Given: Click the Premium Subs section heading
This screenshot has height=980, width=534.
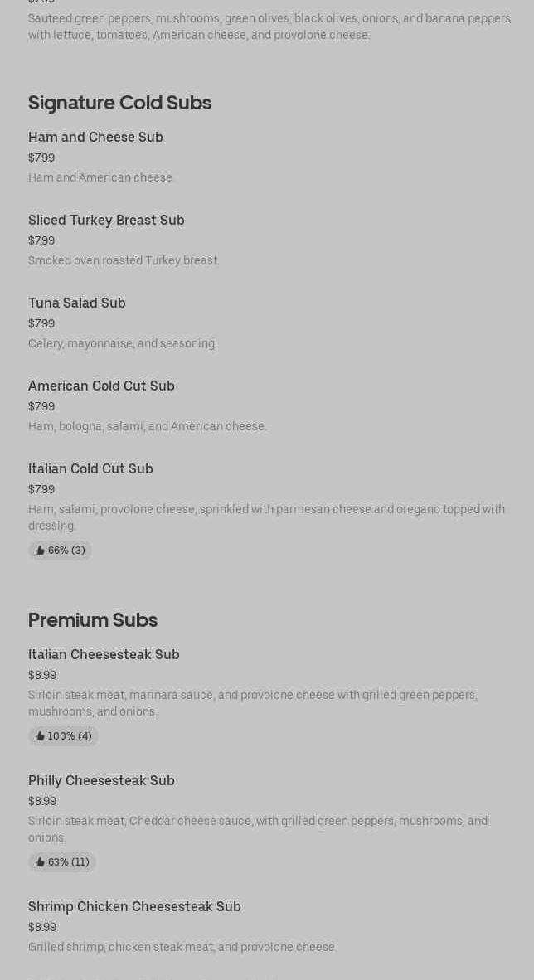Looking at the screenshot, I should point(93,620).
